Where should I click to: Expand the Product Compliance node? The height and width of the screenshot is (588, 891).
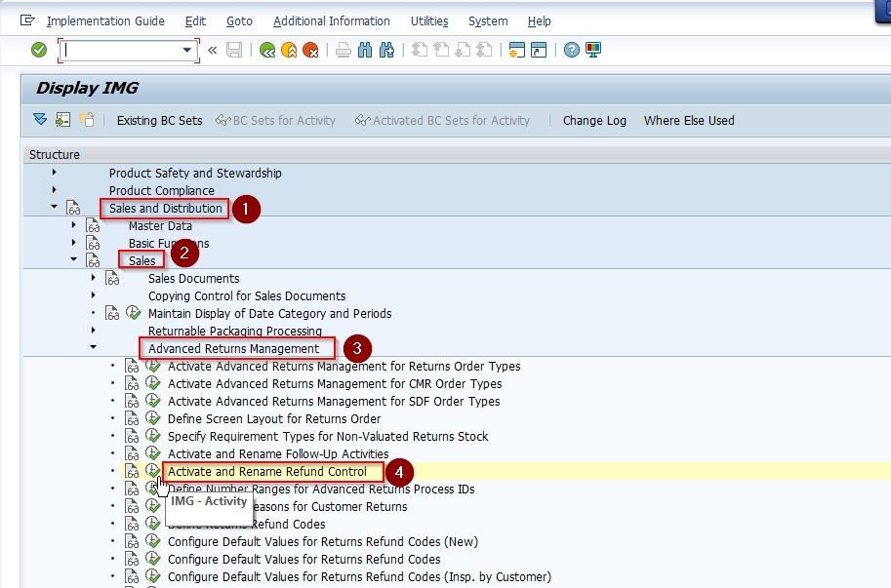click(x=54, y=189)
